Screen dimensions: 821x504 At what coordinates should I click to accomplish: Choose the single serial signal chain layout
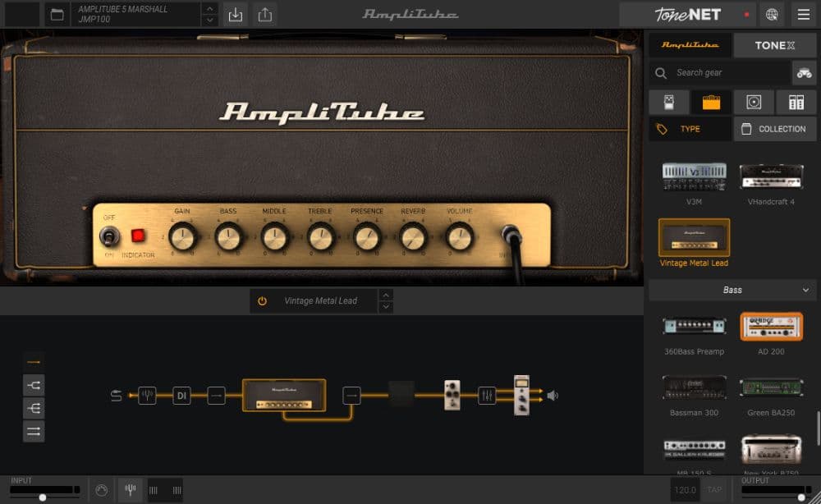[34, 362]
